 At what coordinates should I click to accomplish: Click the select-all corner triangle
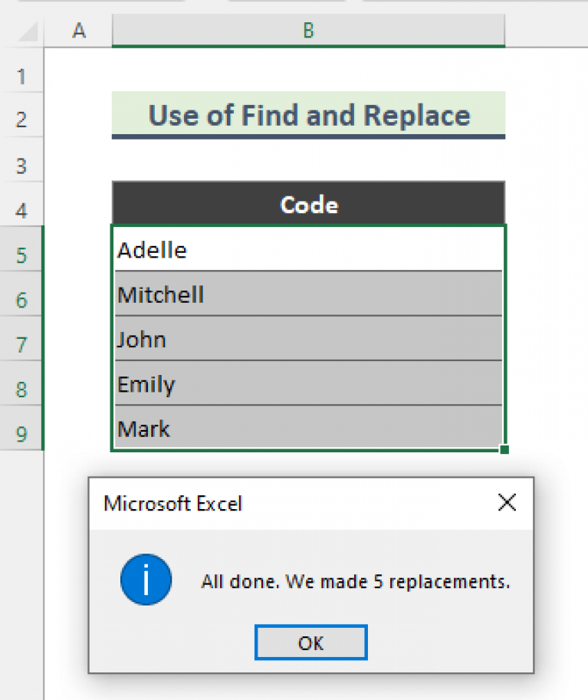[x=28, y=31]
